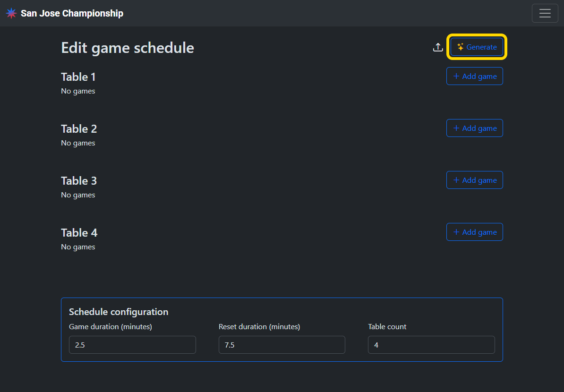
Task: Click the Edit game schedule heading
Action: point(128,48)
